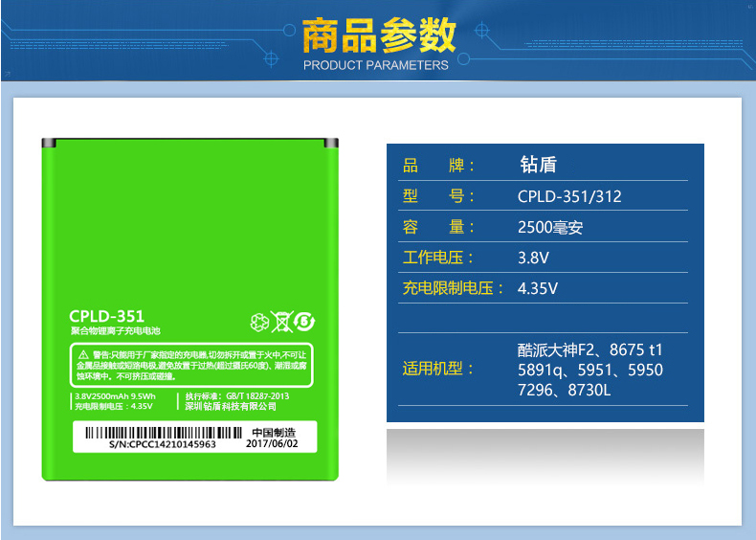
Task: Click the 2017/06/02 date on the label
Action: tap(274, 444)
